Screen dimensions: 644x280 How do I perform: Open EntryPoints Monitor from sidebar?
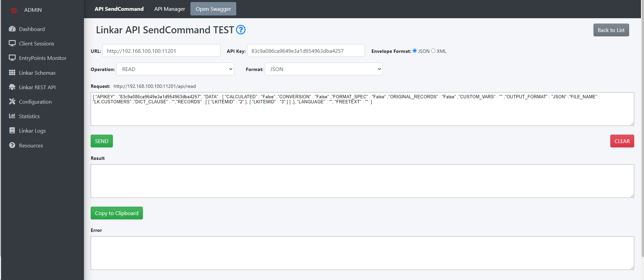42,58
